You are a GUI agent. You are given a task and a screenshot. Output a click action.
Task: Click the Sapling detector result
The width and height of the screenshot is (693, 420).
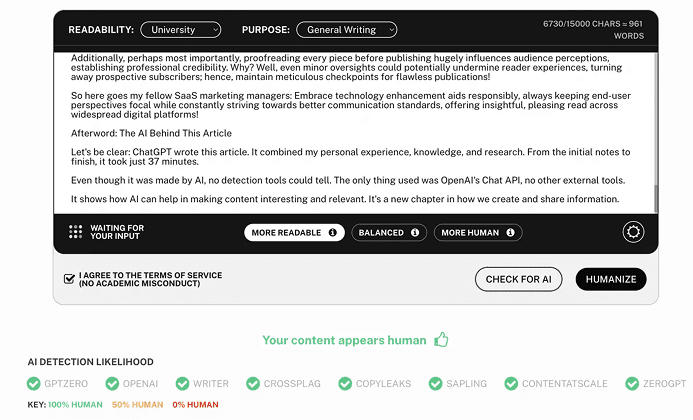[x=460, y=384]
